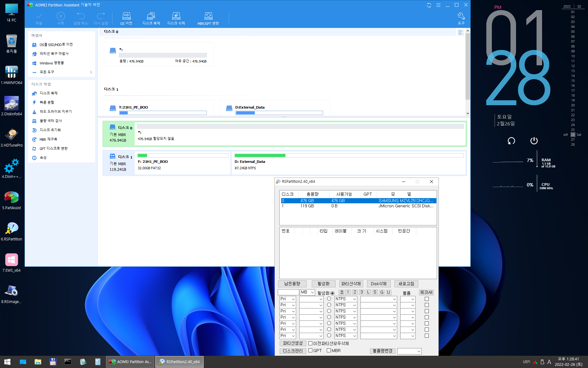Select the 활성화 header radio button
The image size is (588, 368).
point(332,293)
